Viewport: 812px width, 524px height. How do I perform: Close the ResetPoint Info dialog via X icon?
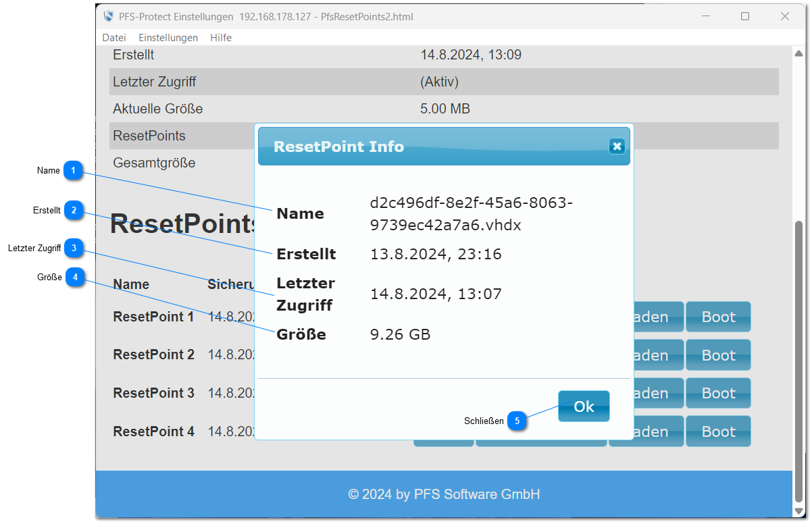pos(616,147)
